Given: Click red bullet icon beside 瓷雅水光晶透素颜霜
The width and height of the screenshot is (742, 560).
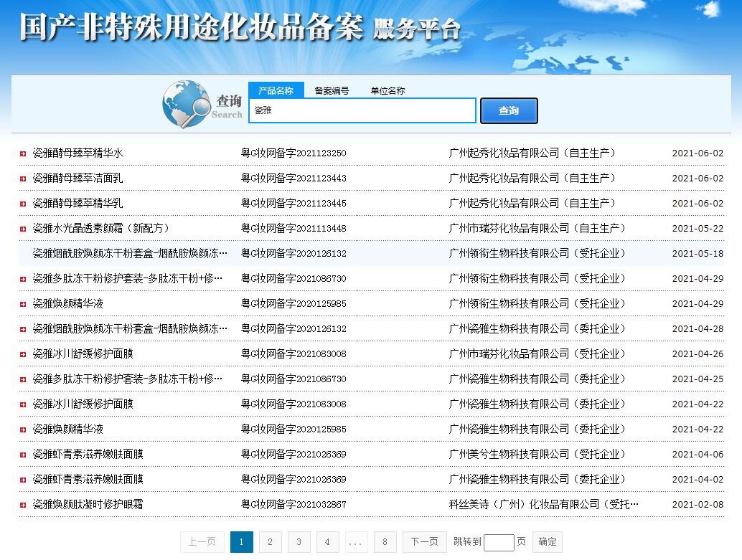Looking at the screenshot, I should point(23,229).
